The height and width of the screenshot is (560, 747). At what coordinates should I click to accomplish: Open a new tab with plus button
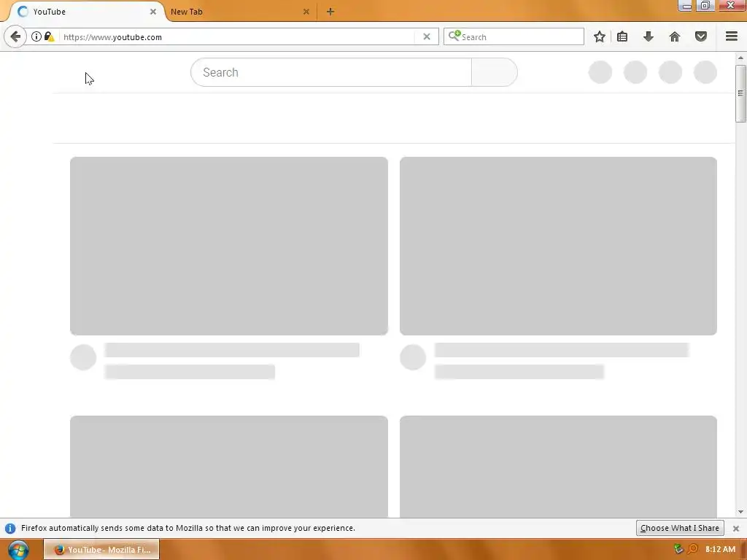tap(330, 12)
